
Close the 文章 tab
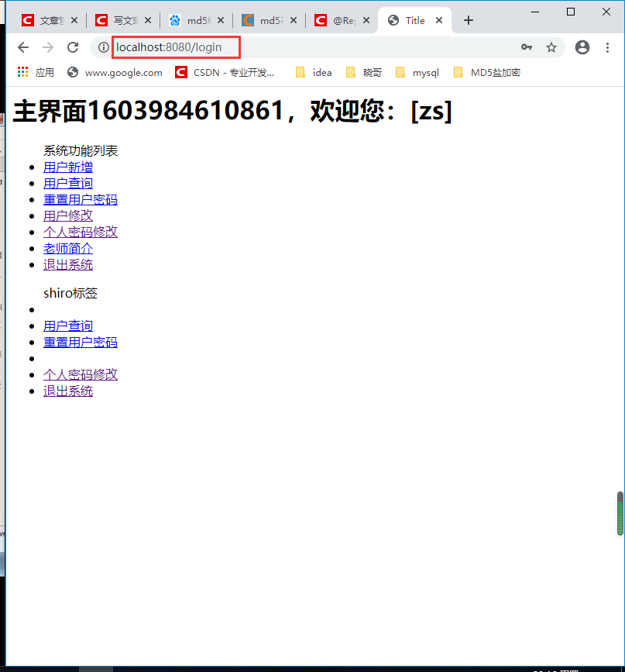(x=74, y=20)
